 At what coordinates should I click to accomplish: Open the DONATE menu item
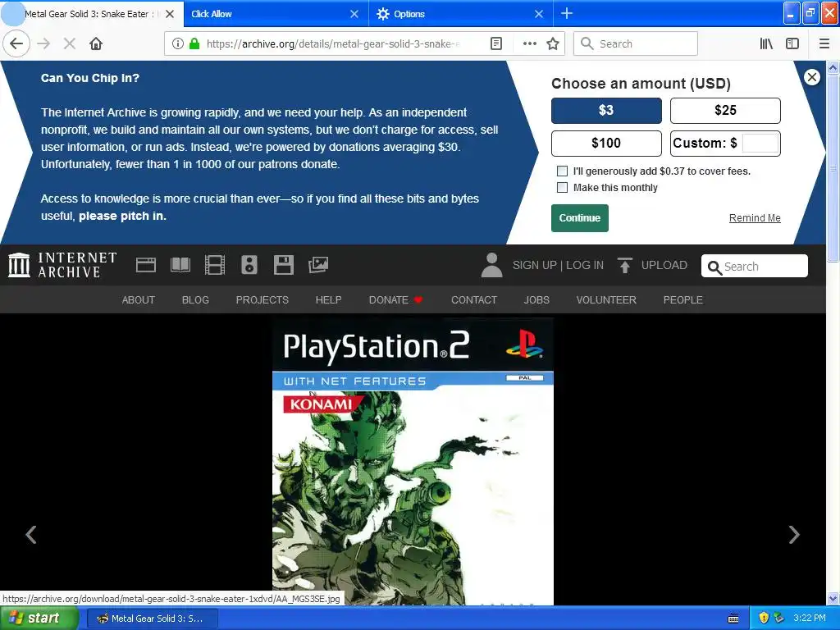pos(396,300)
